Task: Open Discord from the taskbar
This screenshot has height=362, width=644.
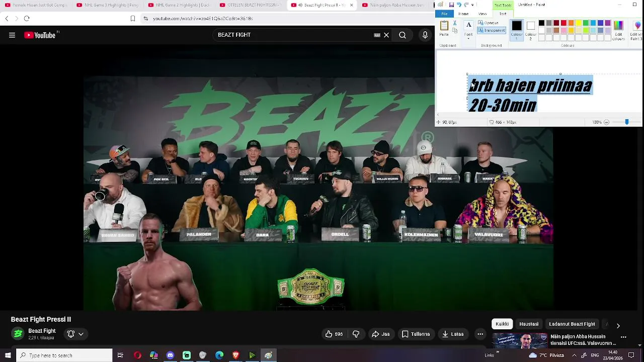Action: 170,355
